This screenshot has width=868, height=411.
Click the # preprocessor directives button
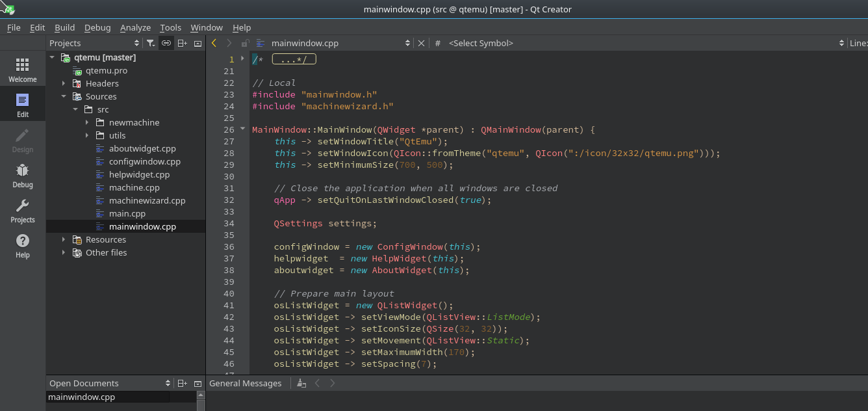[x=438, y=43]
